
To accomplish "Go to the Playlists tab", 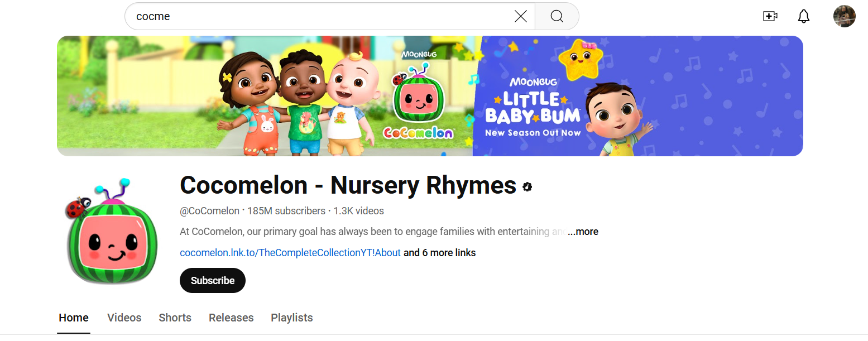I will pyautogui.click(x=291, y=318).
